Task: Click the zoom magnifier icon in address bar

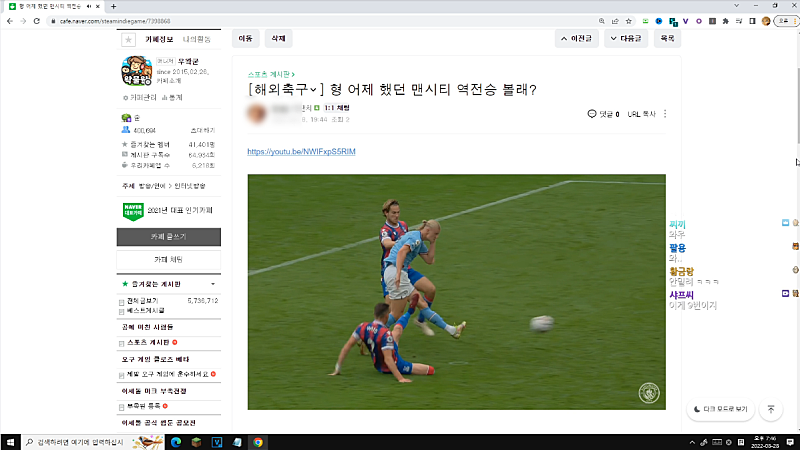Action: 602,21
